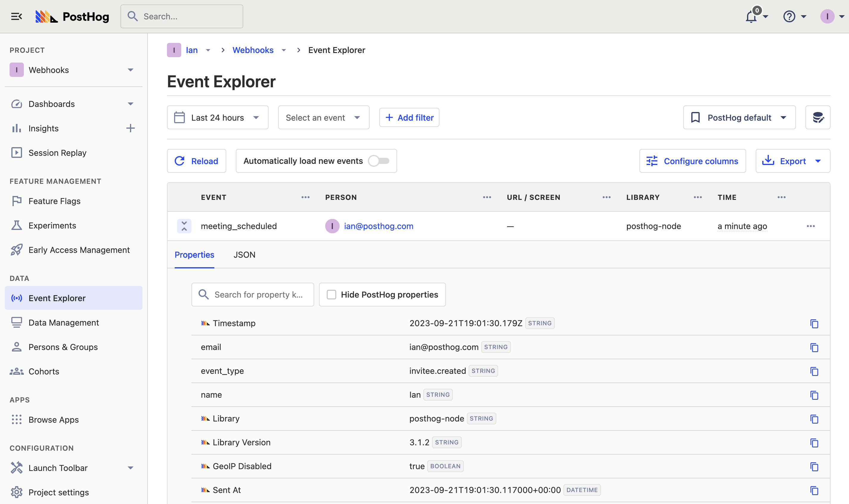Select Event Explorer in sidebar

pyautogui.click(x=73, y=298)
